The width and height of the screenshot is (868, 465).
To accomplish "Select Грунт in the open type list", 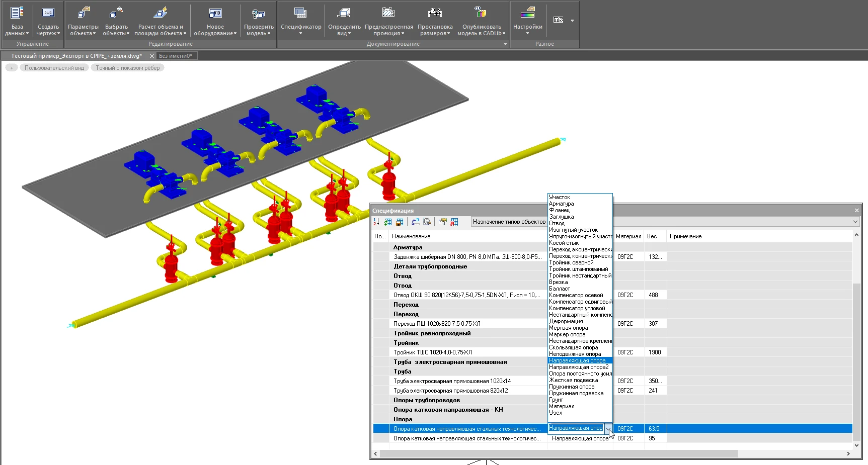I will click(556, 400).
